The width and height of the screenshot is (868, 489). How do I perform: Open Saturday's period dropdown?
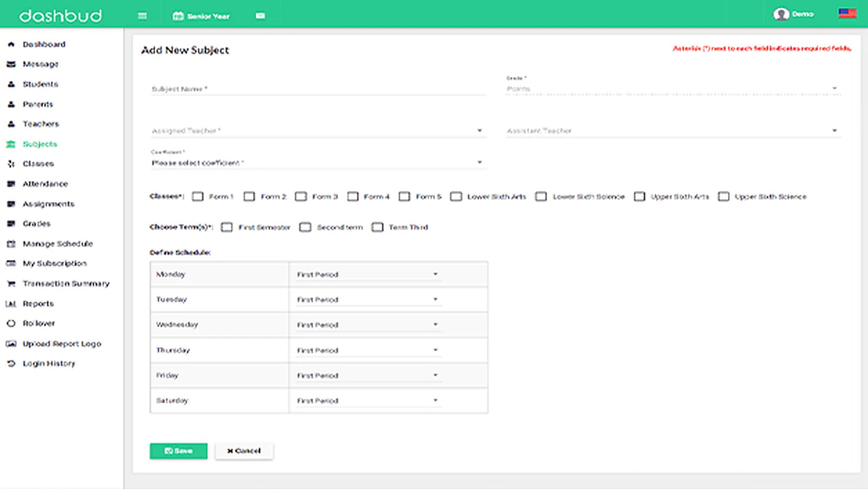coord(368,401)
